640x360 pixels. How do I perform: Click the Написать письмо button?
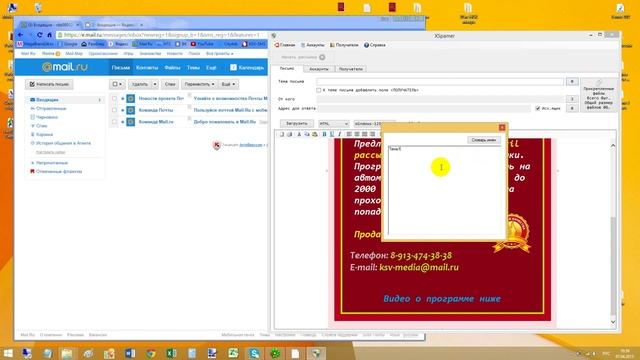coord(49,84)
